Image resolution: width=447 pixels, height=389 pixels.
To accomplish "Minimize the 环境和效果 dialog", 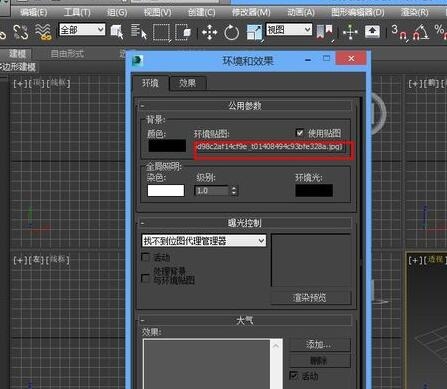I will point(308,60).
